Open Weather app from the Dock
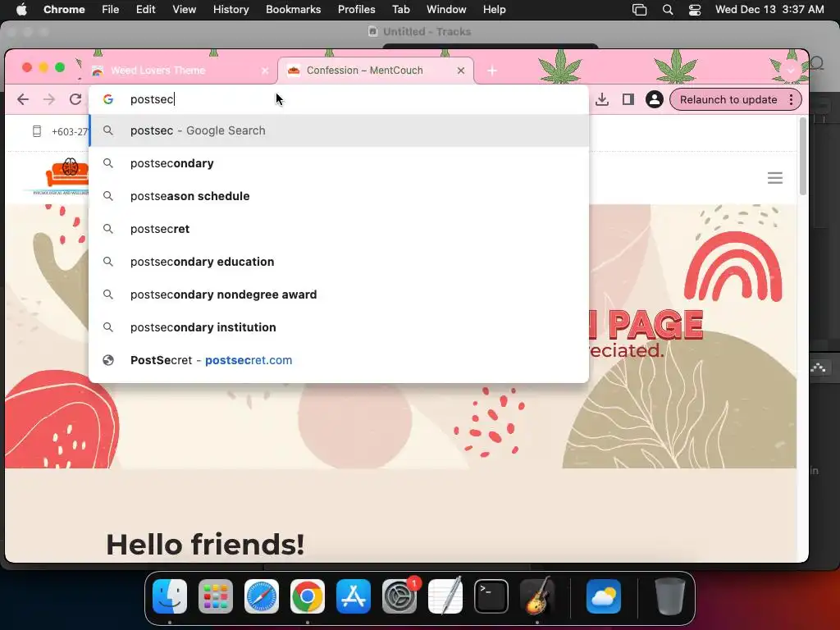The width and height of the screenshot is (840, 630). [x=604, y=596]
